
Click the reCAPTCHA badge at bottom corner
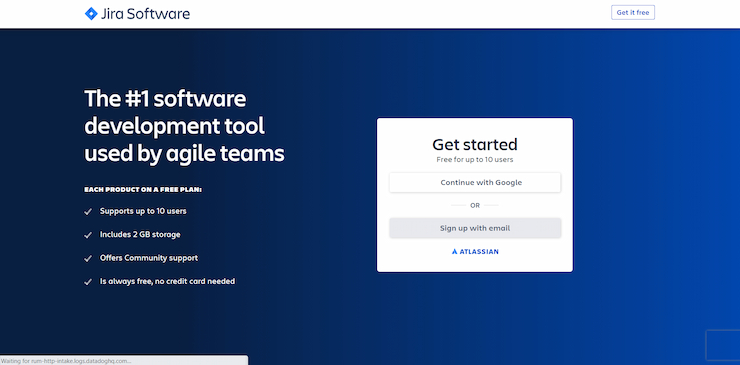tap(723, 345)
